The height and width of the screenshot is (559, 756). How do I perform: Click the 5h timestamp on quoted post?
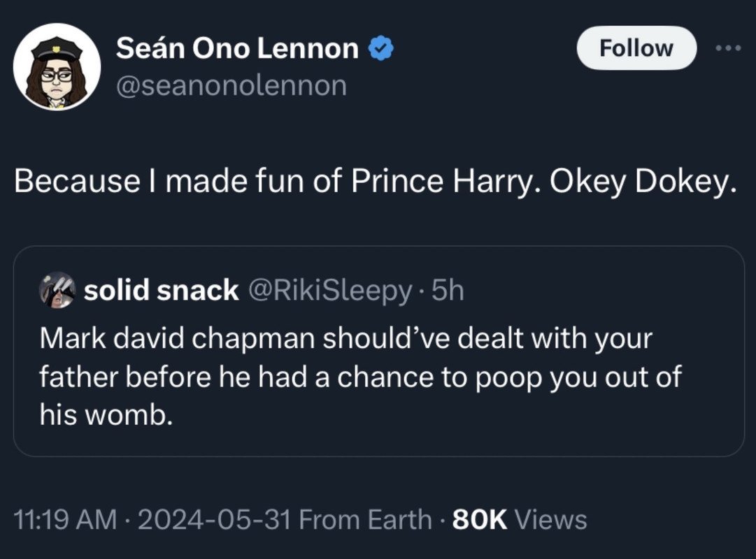[448, 291]
